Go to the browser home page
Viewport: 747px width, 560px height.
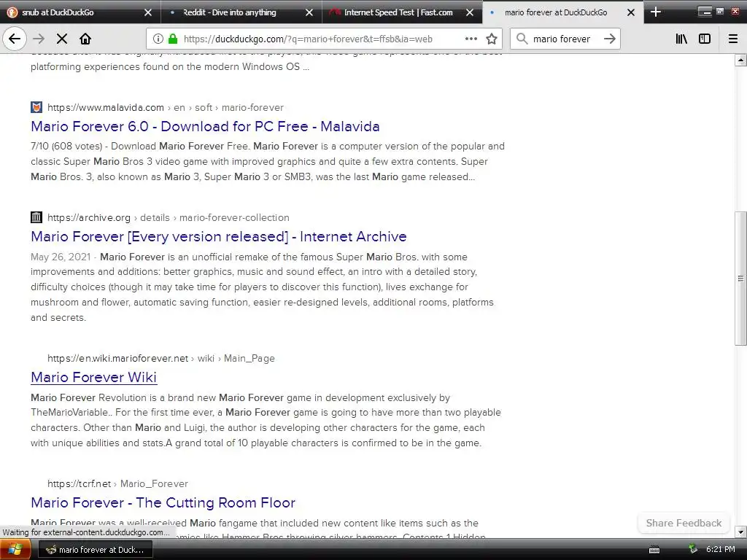pyautogui.click(x=85, y=39)
